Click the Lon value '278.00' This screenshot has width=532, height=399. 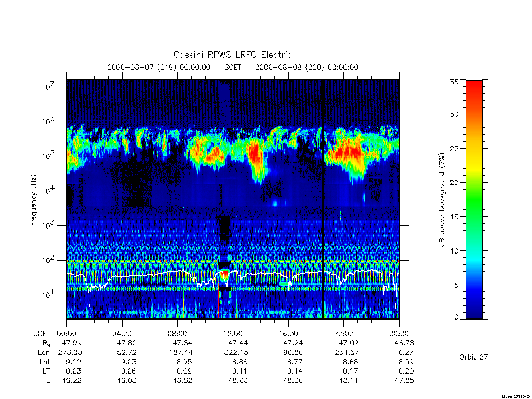(70, 353)
